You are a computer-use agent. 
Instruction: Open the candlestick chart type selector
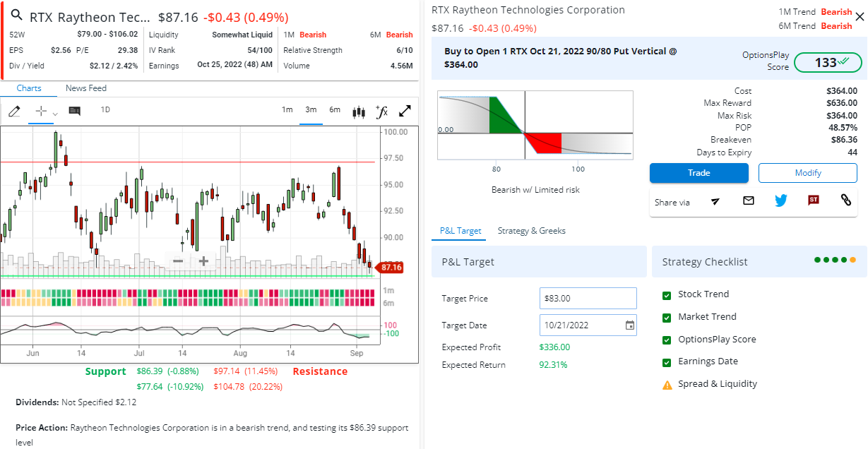coord(359,111)
